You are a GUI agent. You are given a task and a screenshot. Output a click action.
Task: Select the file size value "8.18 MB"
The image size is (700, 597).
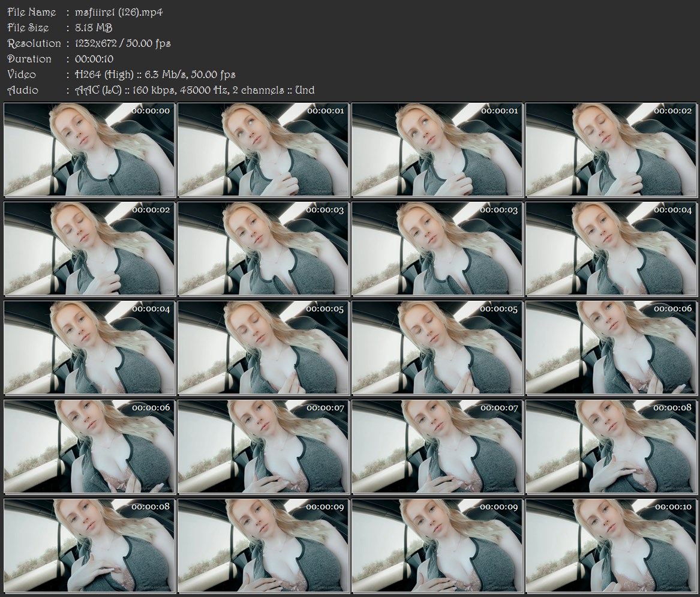(x=94, y=28)
